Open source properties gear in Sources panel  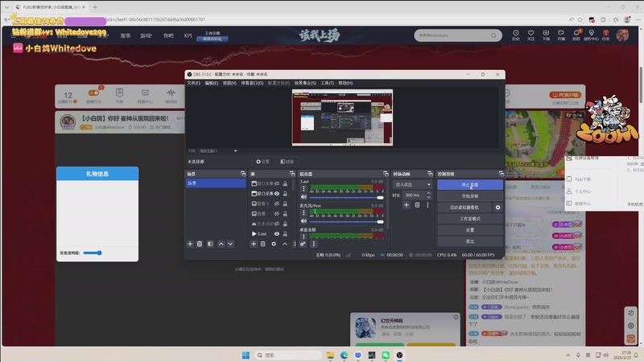(274, 244)
